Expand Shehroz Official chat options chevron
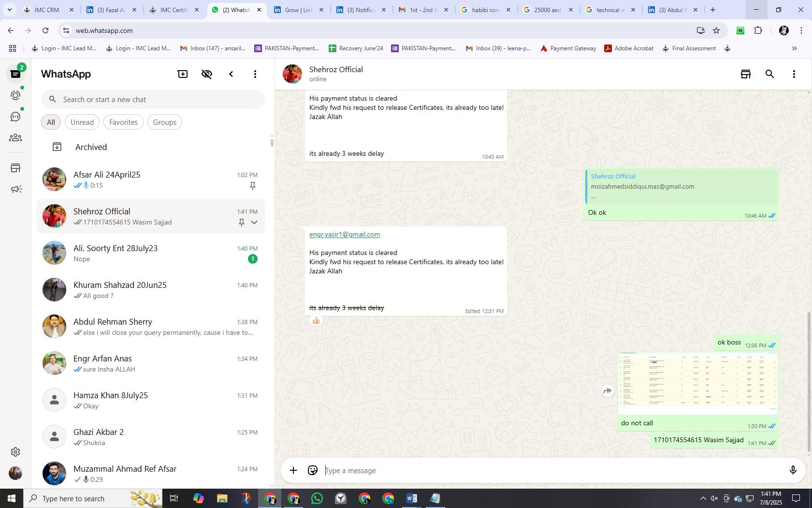Screen dimensions: 812x508 (254, 223)
